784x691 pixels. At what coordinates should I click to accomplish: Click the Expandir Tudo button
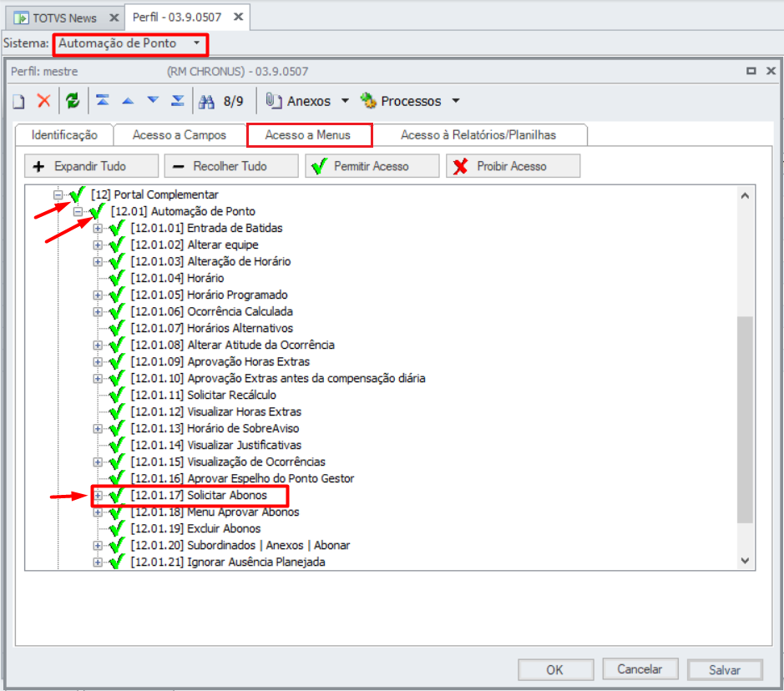[91, 166]
